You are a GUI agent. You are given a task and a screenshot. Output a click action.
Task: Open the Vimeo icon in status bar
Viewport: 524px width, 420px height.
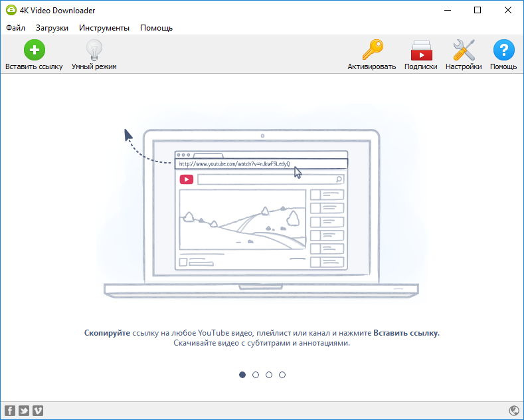tap(38, 411)
